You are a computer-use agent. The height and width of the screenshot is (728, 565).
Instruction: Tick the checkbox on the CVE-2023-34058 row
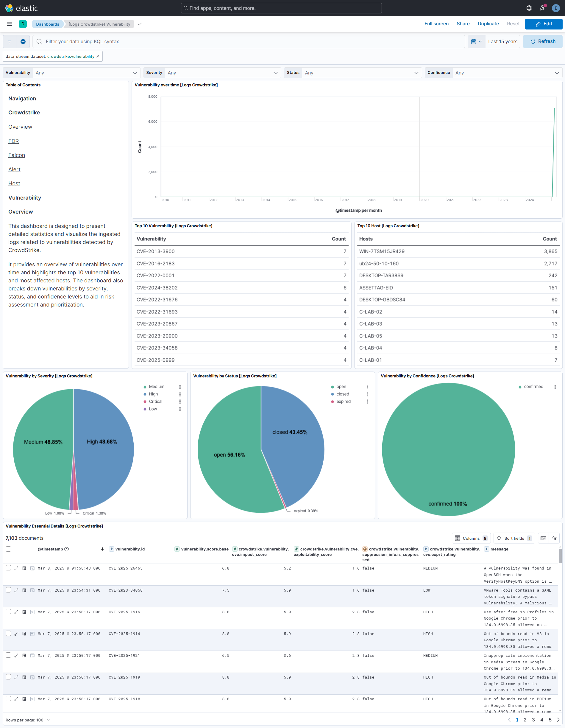pyautogui.click(x=8, y=590)
